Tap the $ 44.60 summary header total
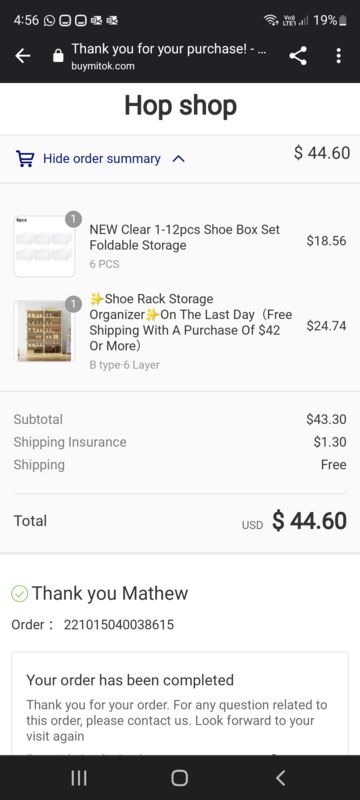The height and width of the screenshot is (800, 360). coord(322,153)
